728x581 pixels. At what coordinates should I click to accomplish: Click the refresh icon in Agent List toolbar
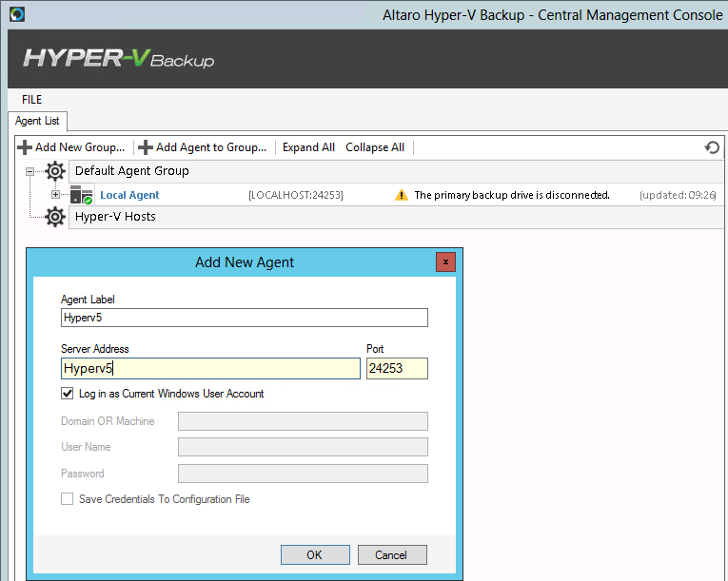712,147
